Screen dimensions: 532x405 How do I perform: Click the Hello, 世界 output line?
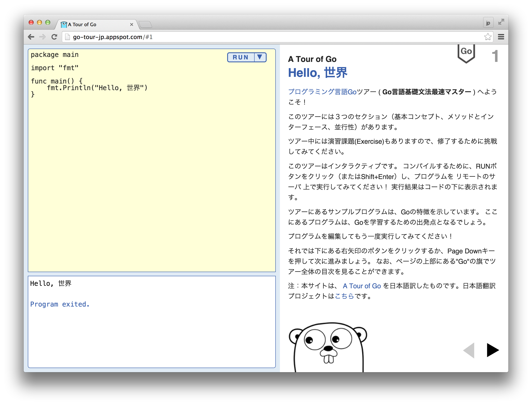pyautogui.click(x=51, y=283)
